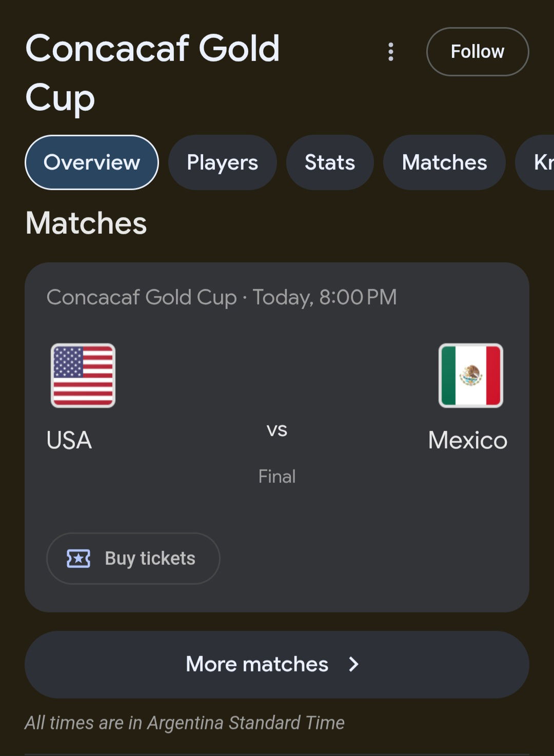Open the Stats tab
The image size is (554, 756).
pos(330,162)
